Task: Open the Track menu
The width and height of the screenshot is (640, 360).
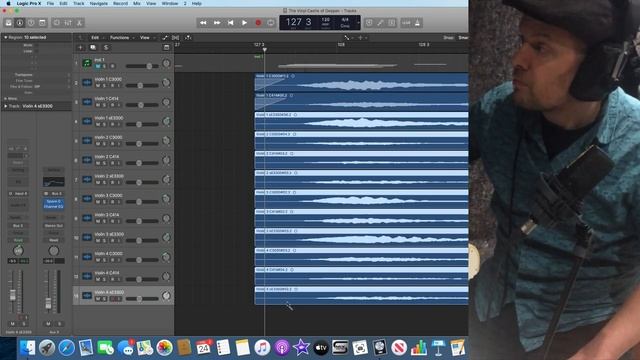Action: (x=79, y=3)
